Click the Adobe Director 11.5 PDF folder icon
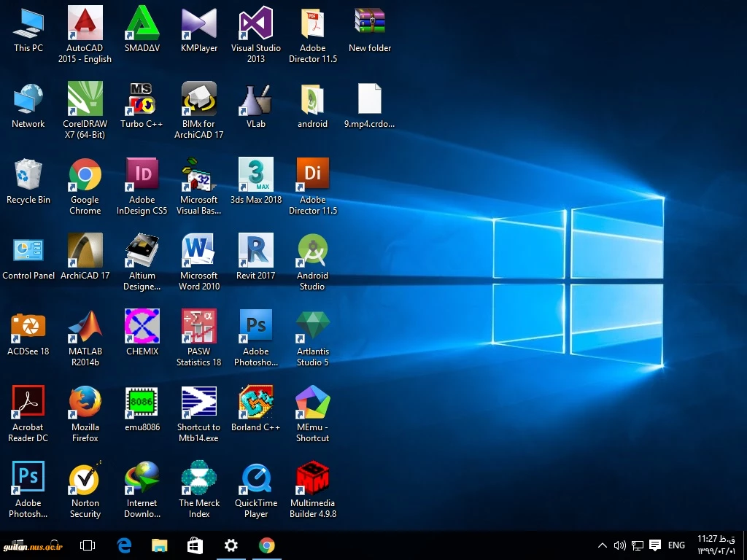 click(312, 34)
